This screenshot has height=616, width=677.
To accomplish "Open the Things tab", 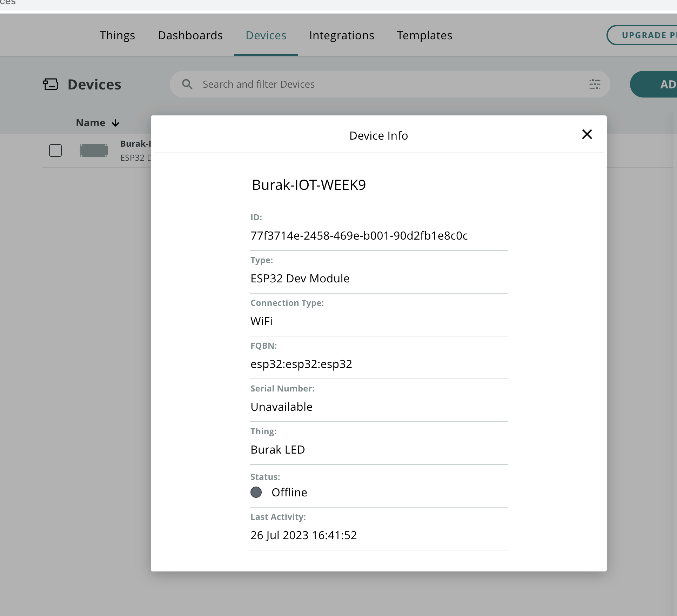I will pos(117,35).
